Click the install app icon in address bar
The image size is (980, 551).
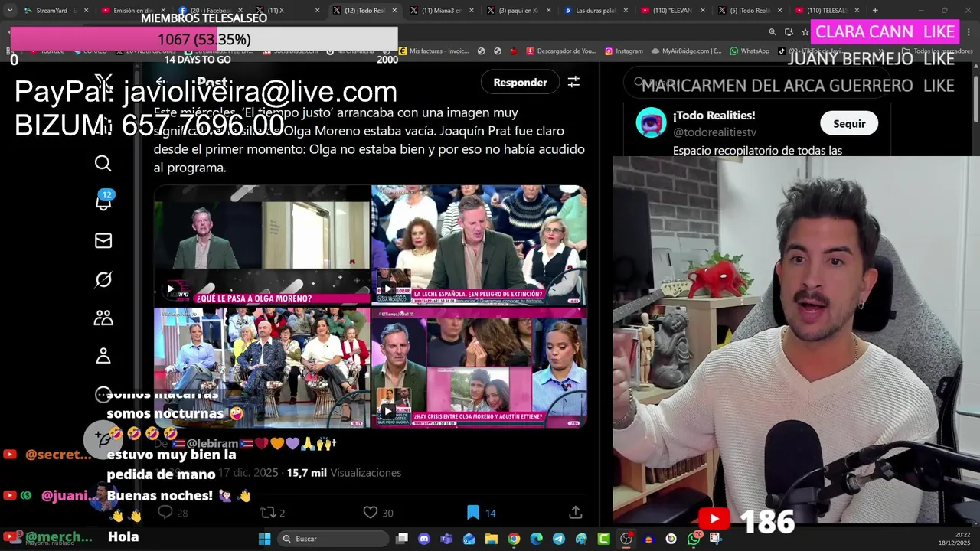click(x=789, y=31)
